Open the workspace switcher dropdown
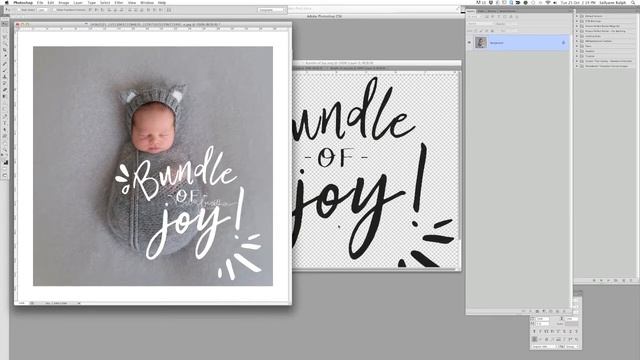This screenshot has width=640, height=360. point(271,10)
